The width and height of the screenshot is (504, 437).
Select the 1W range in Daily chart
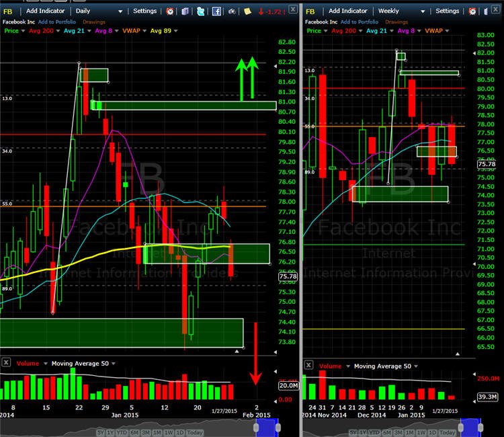[169, 432]
